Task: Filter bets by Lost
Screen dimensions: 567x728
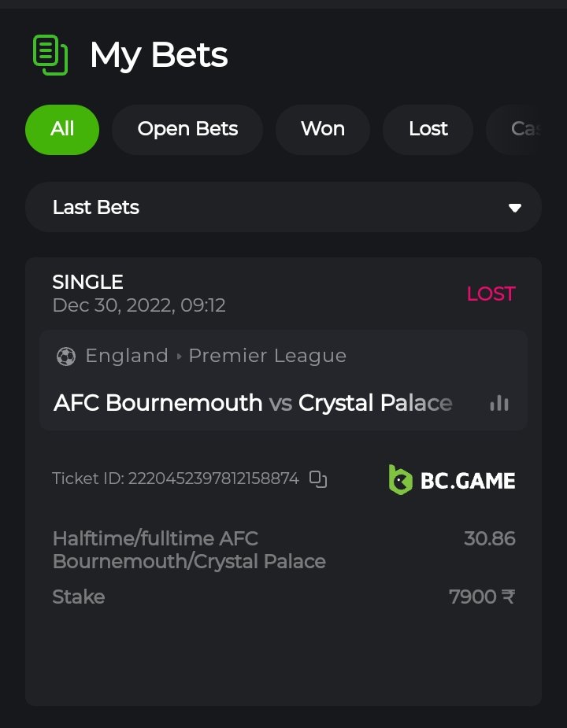Action: click(x=428, y=129)
